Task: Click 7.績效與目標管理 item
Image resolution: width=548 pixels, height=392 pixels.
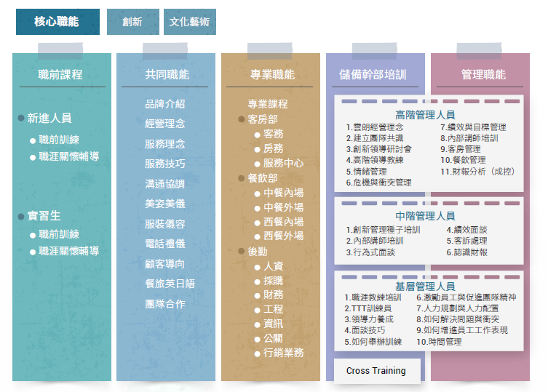Action: (473, 127)
